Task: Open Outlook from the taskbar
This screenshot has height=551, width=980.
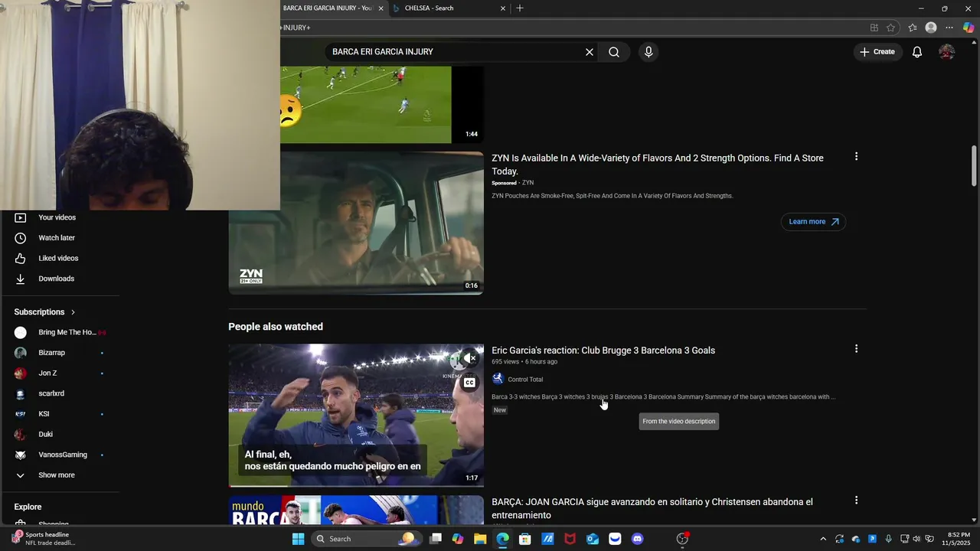Action: [592, 539]
